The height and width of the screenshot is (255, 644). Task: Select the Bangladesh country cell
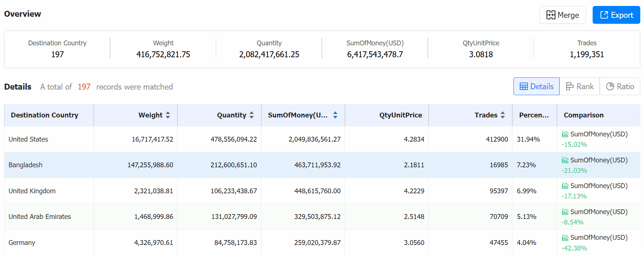[x=49, y=165]
